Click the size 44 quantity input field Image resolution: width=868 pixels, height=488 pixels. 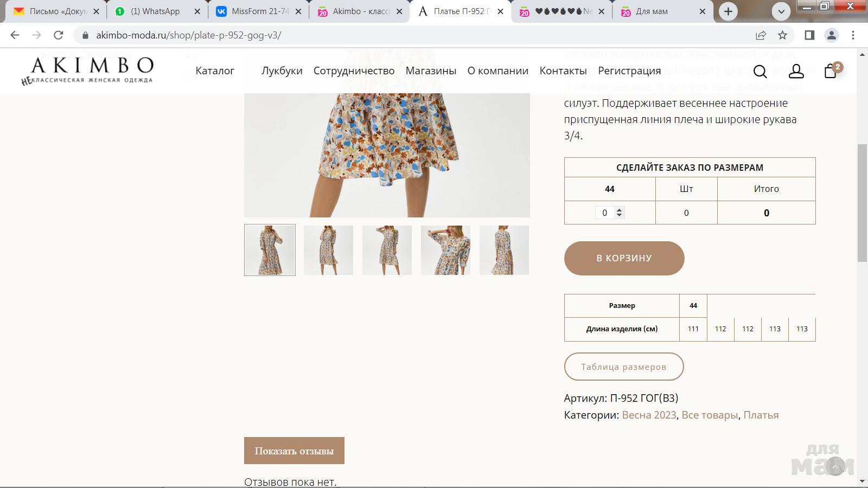pyautogui.click(x=605, y=213)
